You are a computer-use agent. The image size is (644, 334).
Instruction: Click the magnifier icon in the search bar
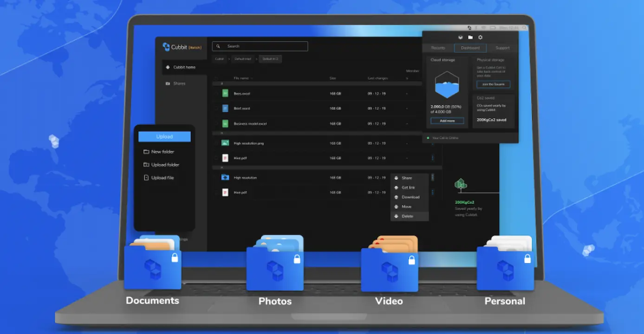pos(219,46)
